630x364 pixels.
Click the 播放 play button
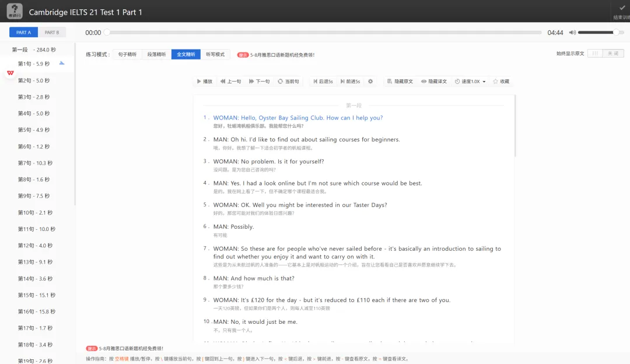[x=205, y=82]
